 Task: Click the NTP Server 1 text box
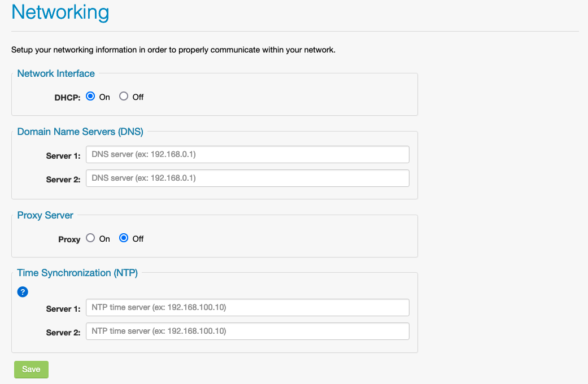tap(247, 307)
